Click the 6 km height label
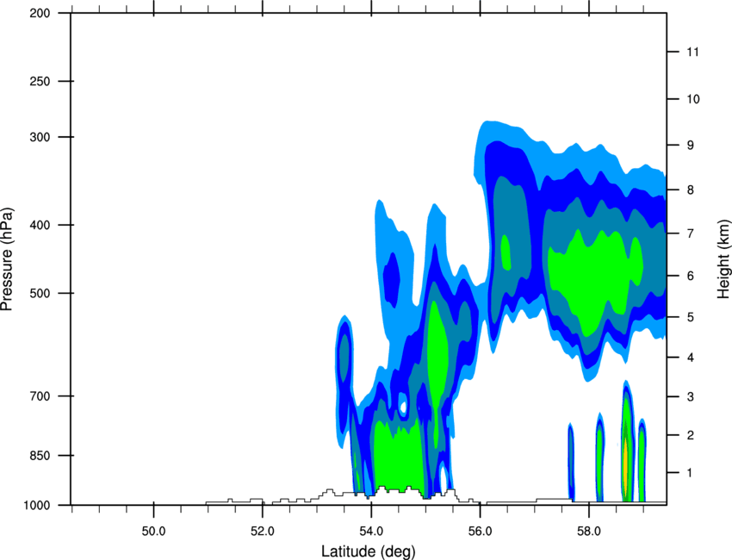Viewport: 732px width, 560px height. click(x=691, y=276)
